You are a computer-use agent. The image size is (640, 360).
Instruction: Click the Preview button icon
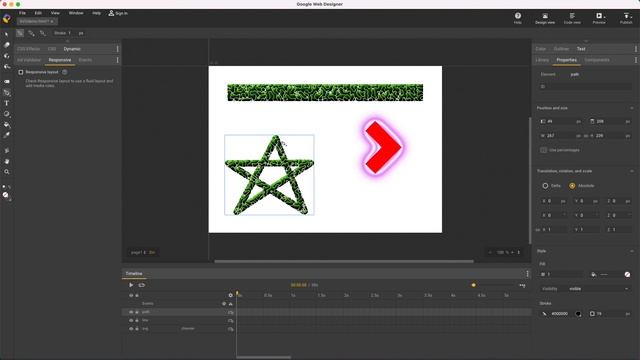[598, 16]
